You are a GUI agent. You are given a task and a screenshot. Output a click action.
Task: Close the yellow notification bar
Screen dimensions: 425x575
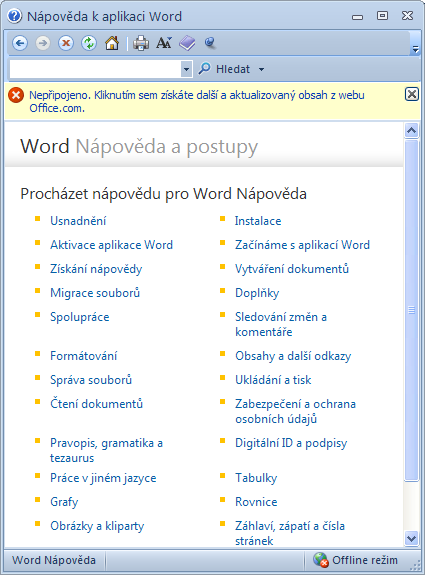point(412,94)
